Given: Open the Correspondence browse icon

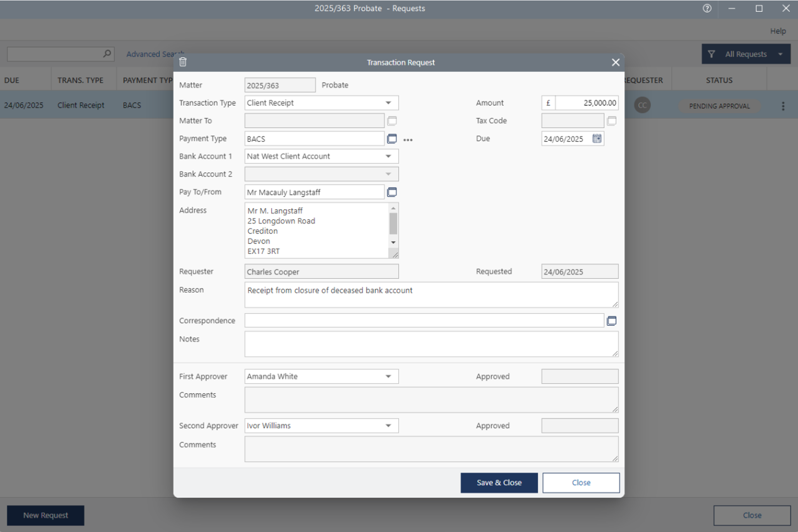Looking at the screenshot, I should click(x=612, y=321).
